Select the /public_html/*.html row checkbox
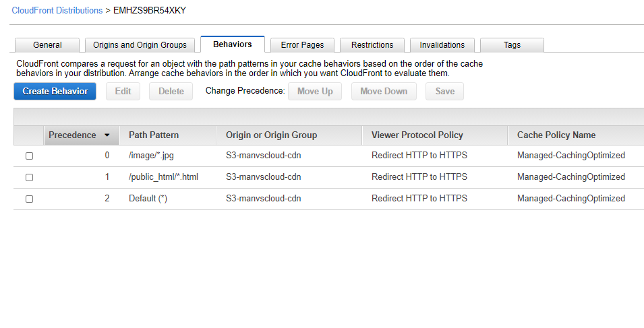This screenshot has height=328, width=644. click(x=29, y=177)
